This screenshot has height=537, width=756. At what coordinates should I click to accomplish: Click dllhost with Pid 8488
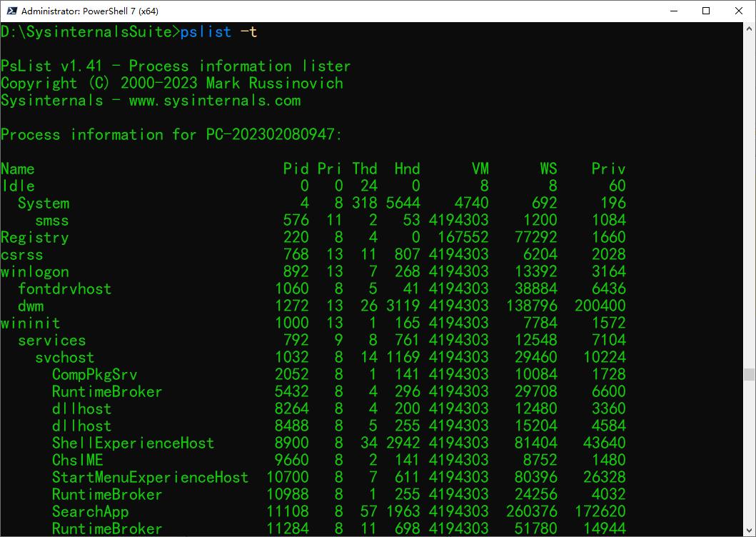pos(82,426)
